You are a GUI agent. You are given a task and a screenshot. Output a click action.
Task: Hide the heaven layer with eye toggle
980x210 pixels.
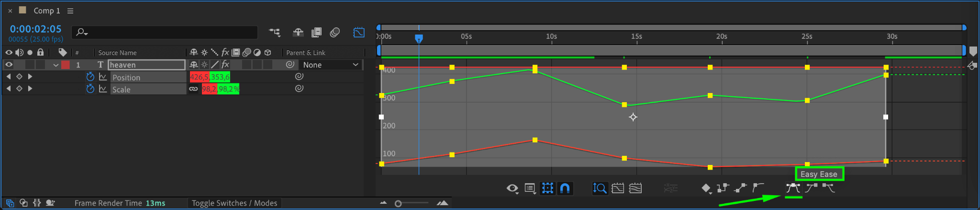click(9, 65)
